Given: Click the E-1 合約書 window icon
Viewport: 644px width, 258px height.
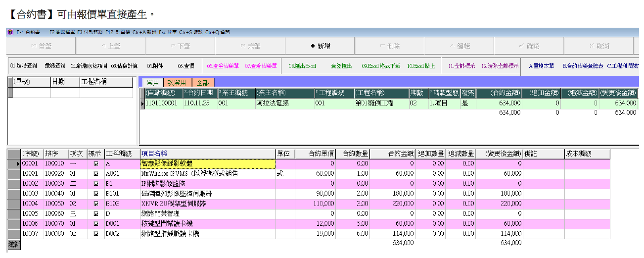Looking at the screenshot, I should 10,32.
